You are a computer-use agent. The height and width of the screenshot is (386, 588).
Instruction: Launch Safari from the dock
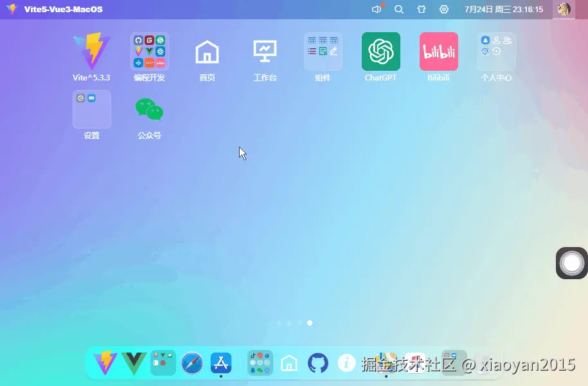coord(193,362)
